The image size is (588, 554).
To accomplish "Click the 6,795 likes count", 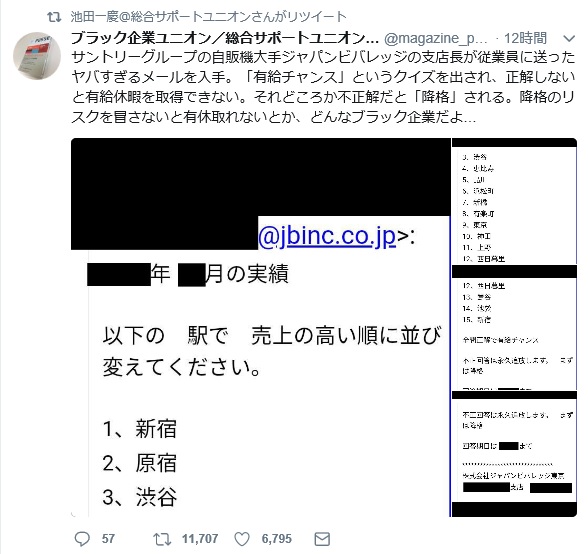I will pyautogui.click(x=276, y=539).
